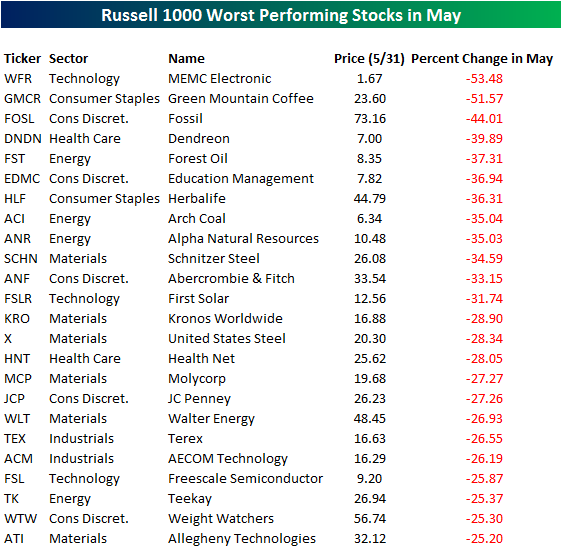Click the name 'AECOM Technology'
561x552 pixels.
pyautogui.click(x=228, y=459)
